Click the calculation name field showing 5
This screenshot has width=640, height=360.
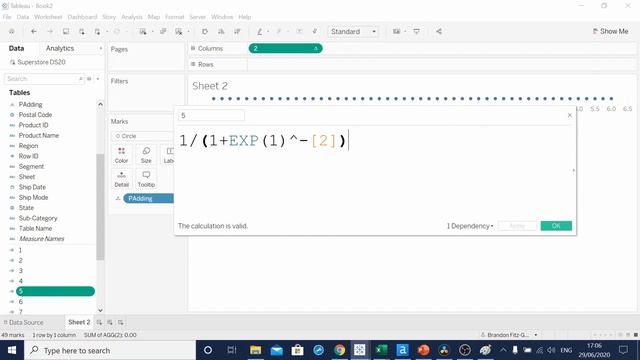point(211,116)
